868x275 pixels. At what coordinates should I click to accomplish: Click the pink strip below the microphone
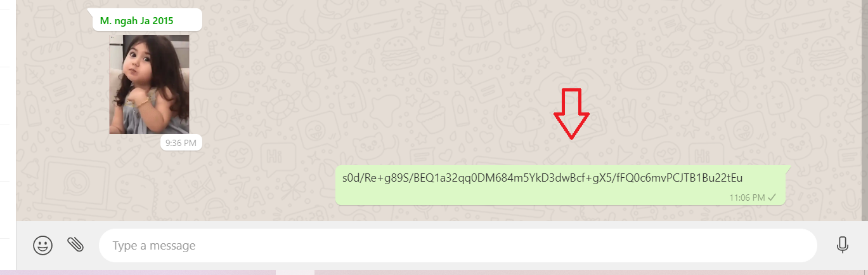(591, 272)
